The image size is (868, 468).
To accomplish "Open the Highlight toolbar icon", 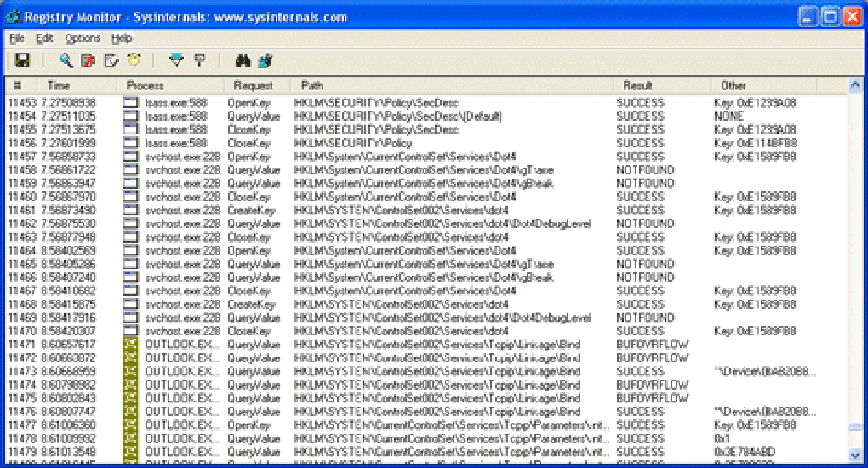I will 199,60.
